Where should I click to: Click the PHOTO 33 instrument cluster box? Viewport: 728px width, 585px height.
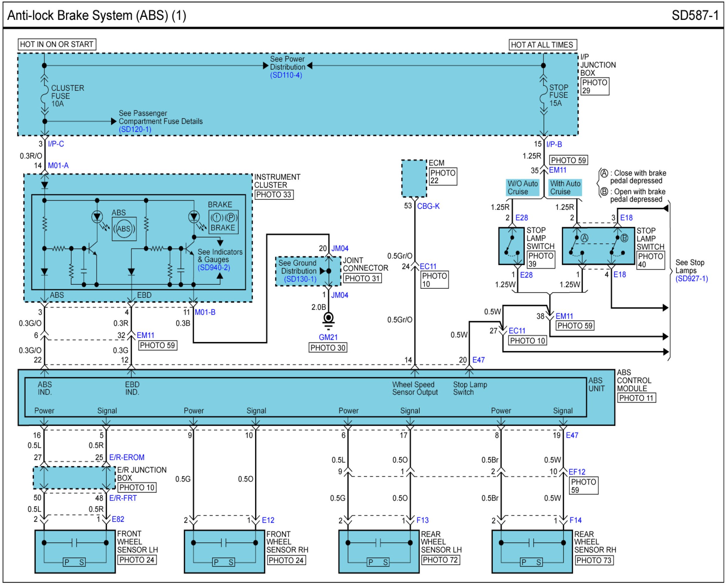click(273, 194)
